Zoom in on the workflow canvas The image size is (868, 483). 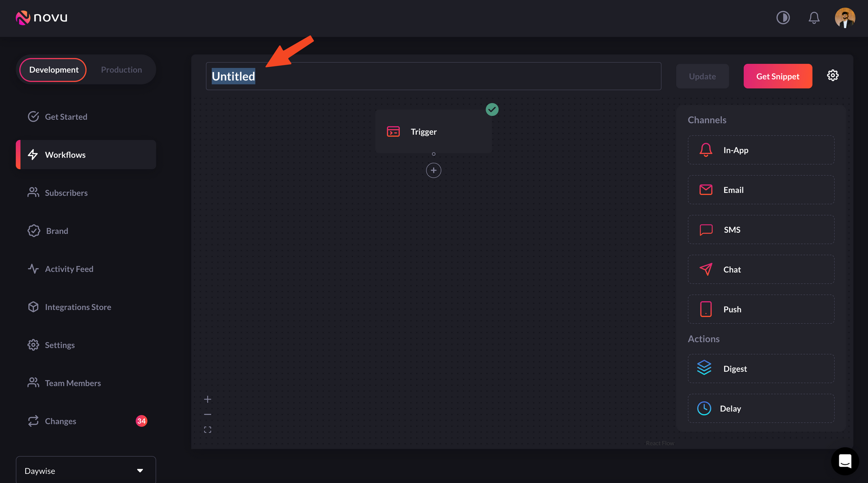[207, 399]
